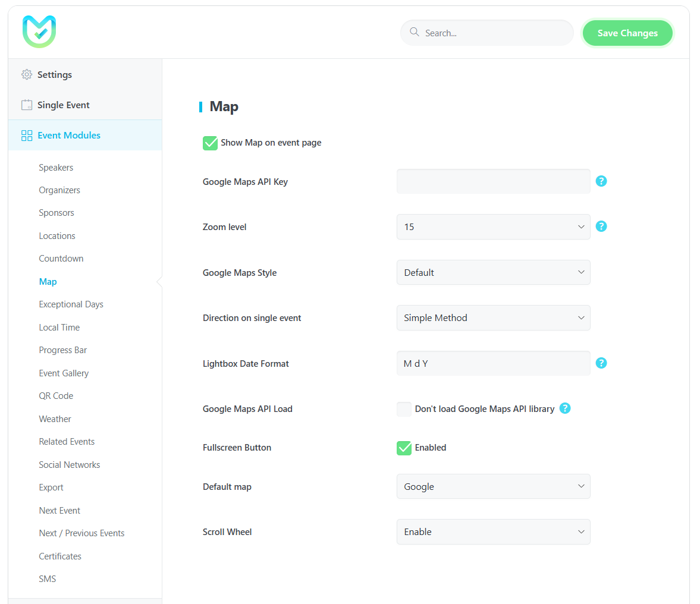Screen dimensions: 700x604
Task: Uncheck the Fullscreen Button Enabled checkbox
Action: tap(404, 448)
